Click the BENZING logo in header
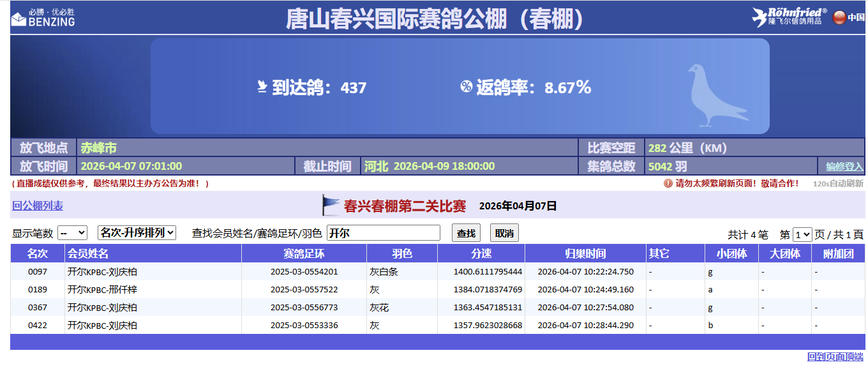The image size is (868, 369). [x=43, y=17]
